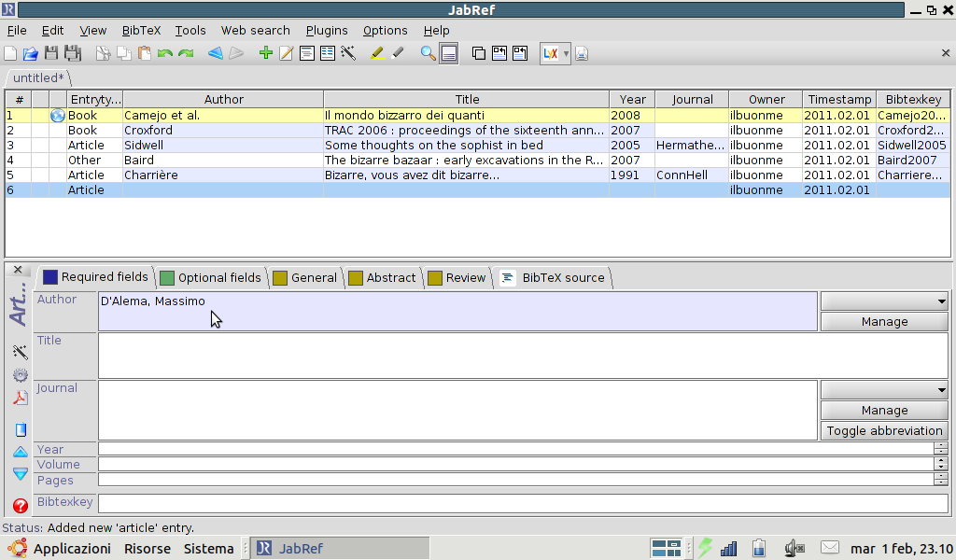This screenshot has height=560, width=956.
Task: Open the Author field's dropdown list
Action: [x=884, y=301]
